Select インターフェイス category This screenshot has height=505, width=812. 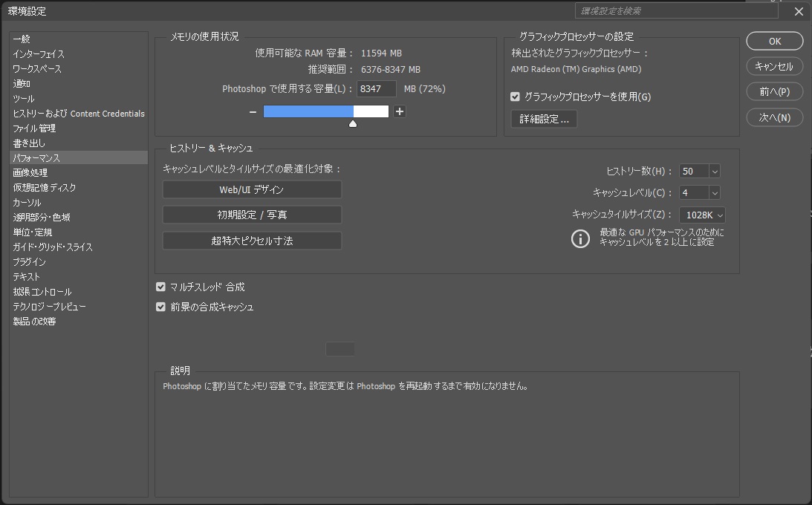click(79, 53)
